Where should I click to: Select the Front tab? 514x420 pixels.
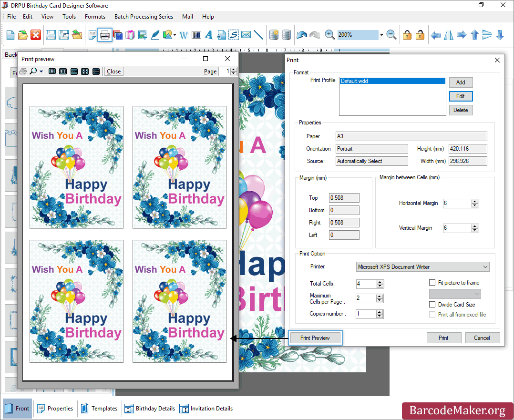pos(17,409)
